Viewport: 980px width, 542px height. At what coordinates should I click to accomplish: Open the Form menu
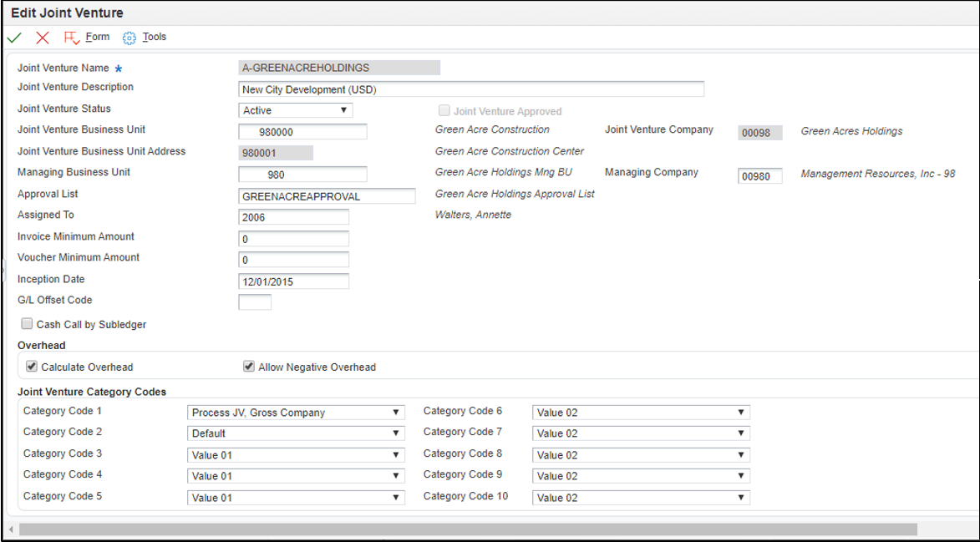98,37
